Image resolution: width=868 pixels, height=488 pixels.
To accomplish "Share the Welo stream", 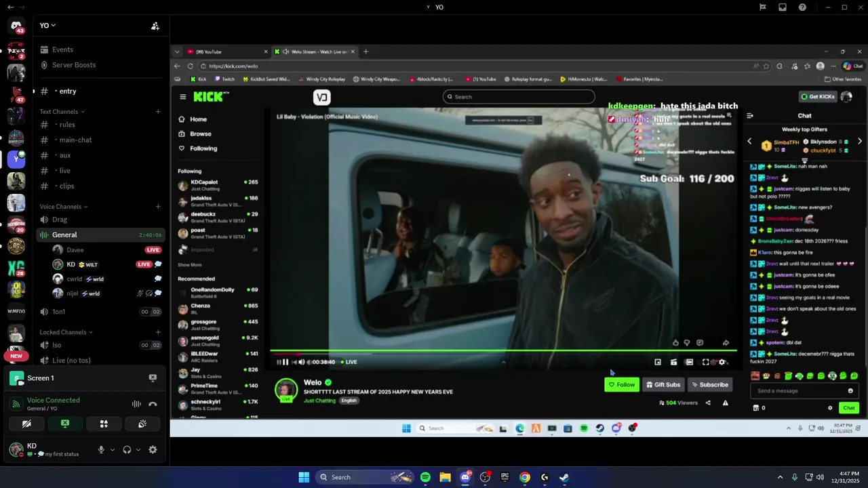I will [708, 403].
